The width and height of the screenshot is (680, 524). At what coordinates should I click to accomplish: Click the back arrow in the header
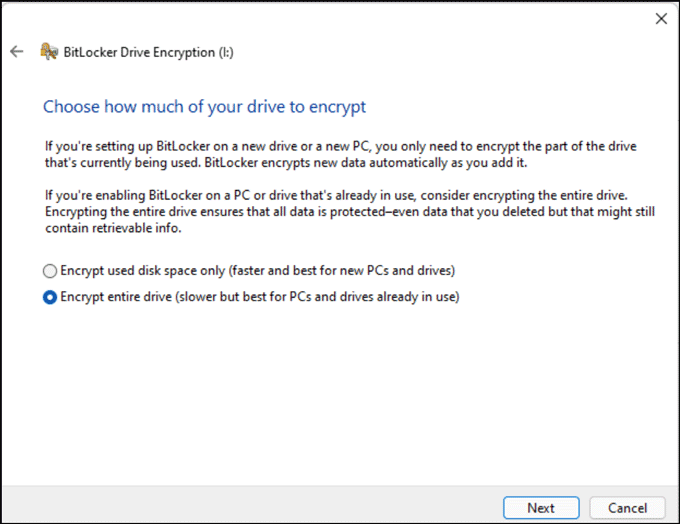pyautogui.click(x=16, y=51)
